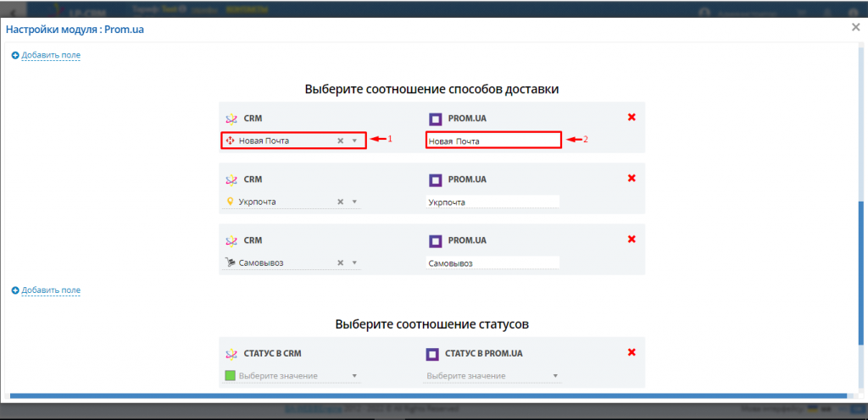
Task: Clear the Новая Почта CRM selection
Action: [341, 141]
